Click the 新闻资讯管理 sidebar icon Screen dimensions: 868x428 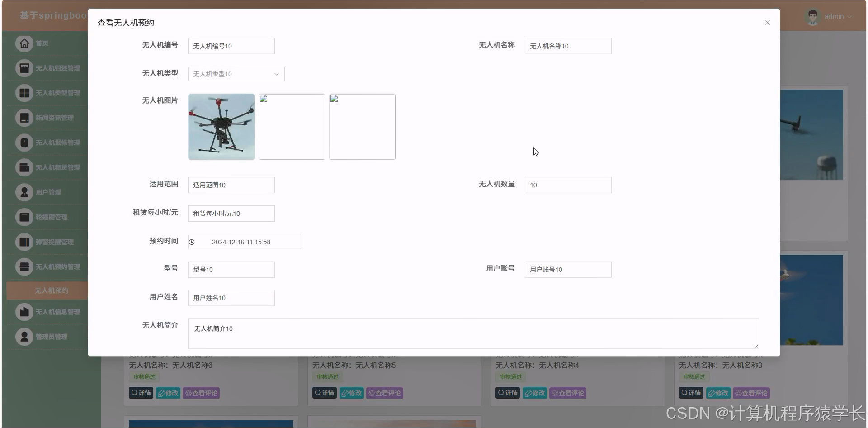pos(25,118)
